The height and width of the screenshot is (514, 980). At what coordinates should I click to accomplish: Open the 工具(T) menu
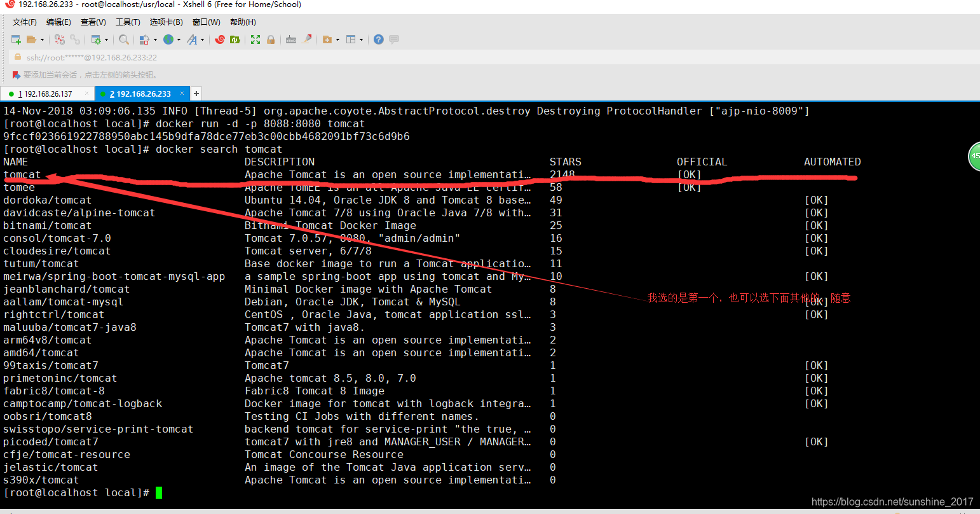127,21
